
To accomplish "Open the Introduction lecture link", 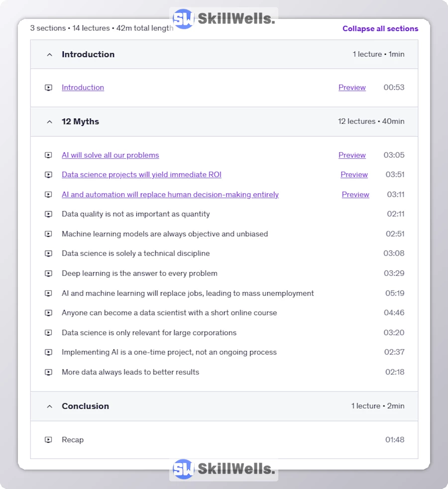I will point(83,87).
